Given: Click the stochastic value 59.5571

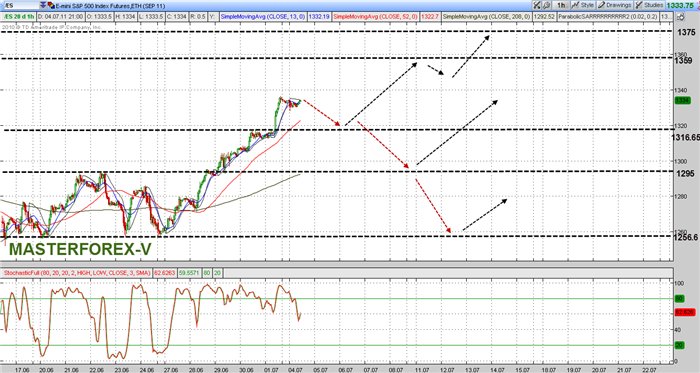Looking at the screenshot, I should (x=189, y=273).
